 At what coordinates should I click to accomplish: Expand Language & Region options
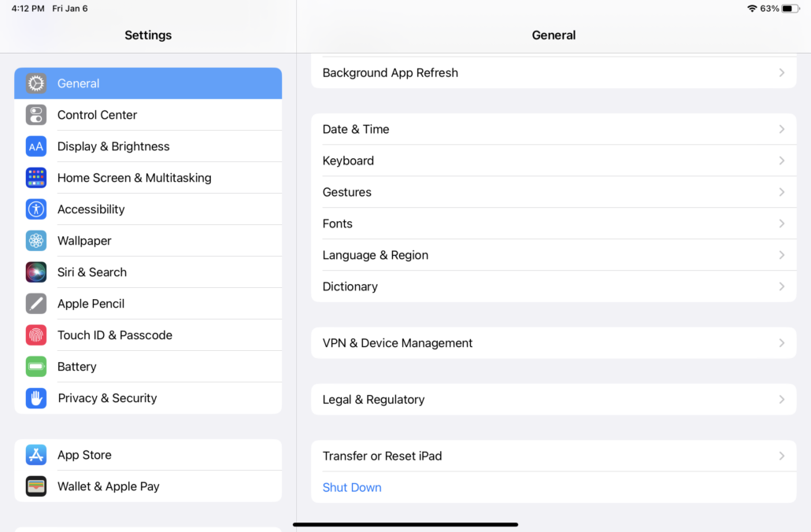coord(551,255)
